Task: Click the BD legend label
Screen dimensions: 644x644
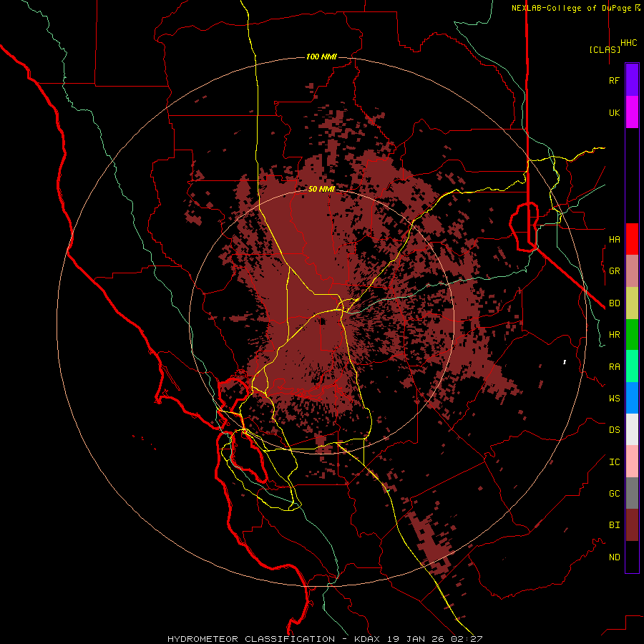Action: click(614, 303)
